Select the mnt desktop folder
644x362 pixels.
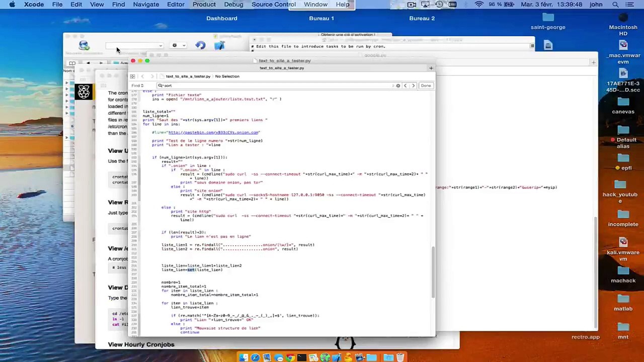coord(623,330)
